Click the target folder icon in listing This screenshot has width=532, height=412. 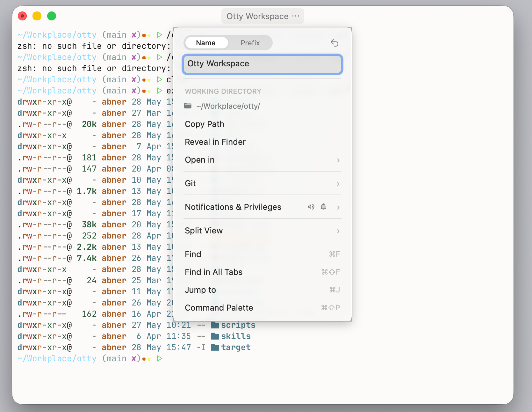tap(215, 348)
